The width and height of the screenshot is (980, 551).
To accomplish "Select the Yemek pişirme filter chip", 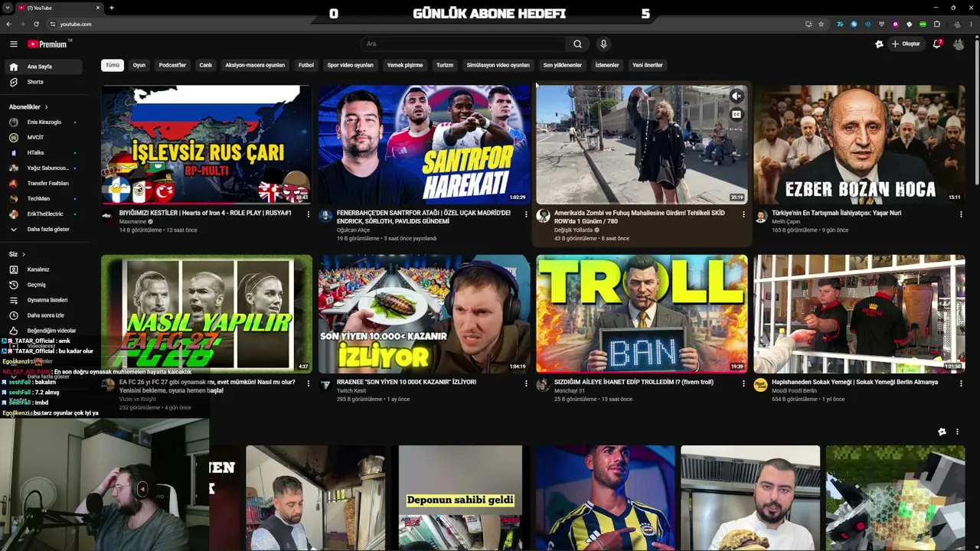I will click(405, 65).
